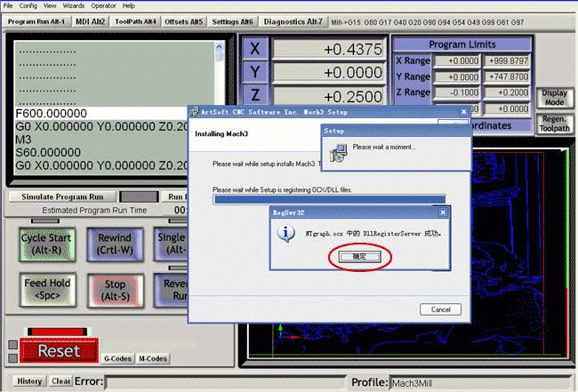578x392 pixels.
Task: Switch to Program Run Alt-1 tab
Action: [36, 21]
